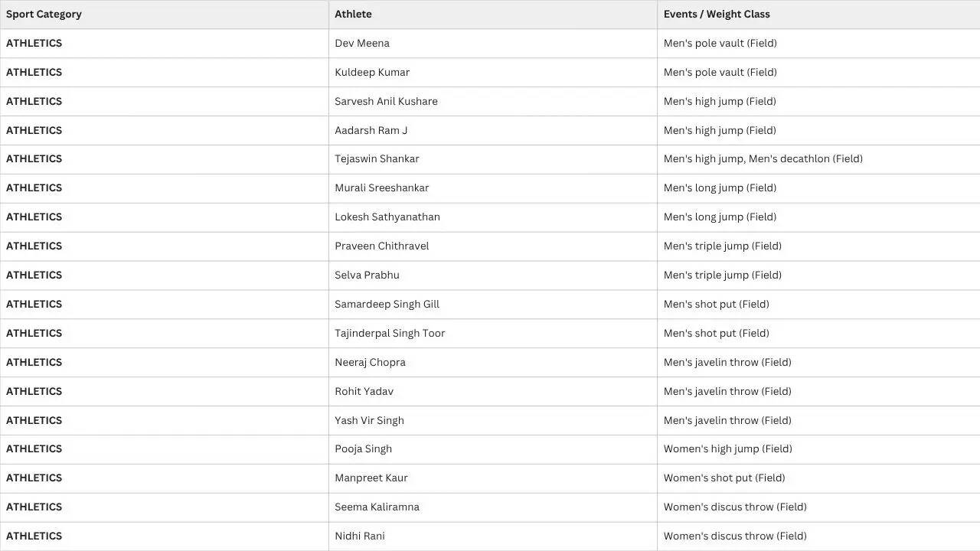Select the Neeraj Chopra cell
Screen dimensions: 980x551
[x=493, y=363]
